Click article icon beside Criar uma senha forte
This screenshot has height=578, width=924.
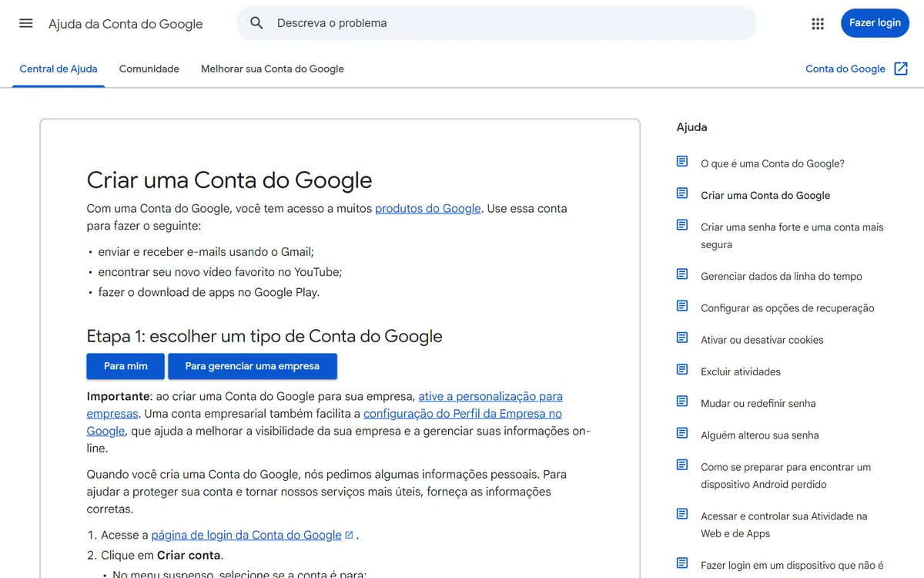coord(682,224)
